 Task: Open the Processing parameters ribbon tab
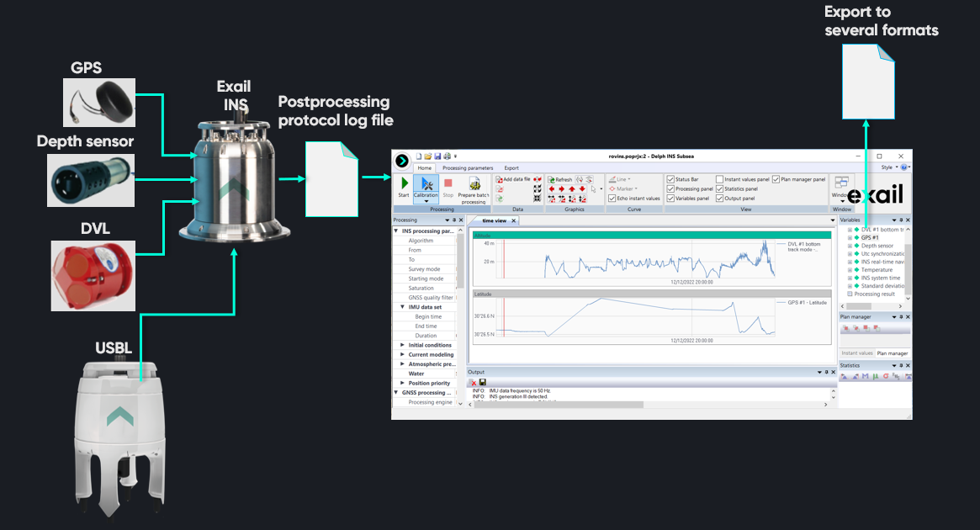pyautogui.click(x=468, y=168)
